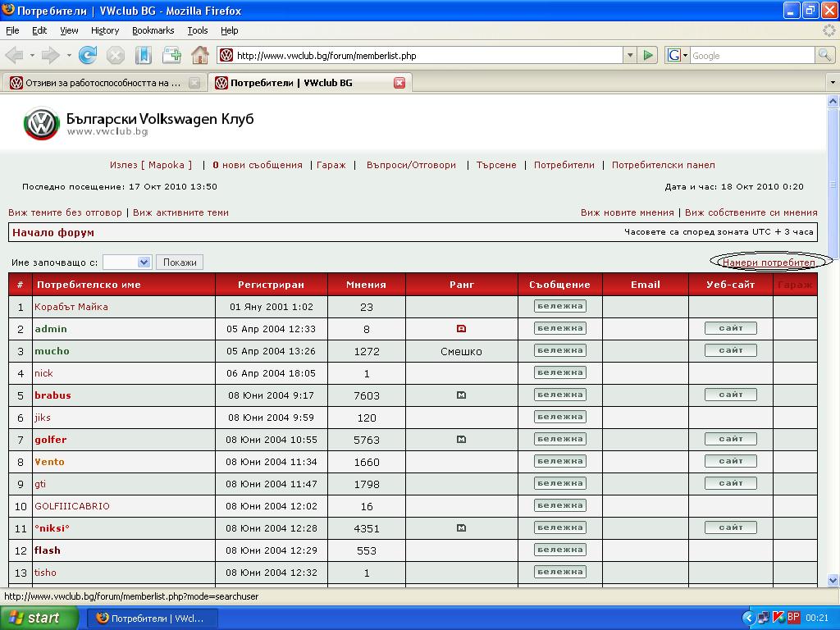Open the URL history dropdown arrow
Screen dimensions: 840x630
point(630,55)
